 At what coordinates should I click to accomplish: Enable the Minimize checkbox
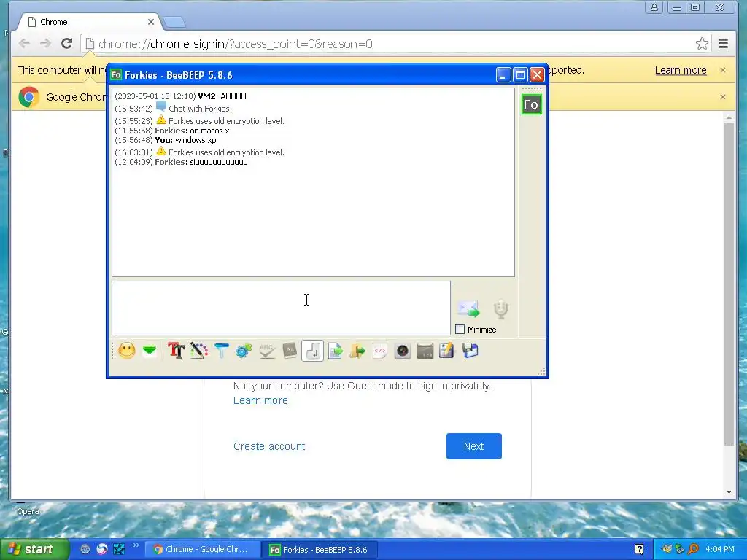460,330
